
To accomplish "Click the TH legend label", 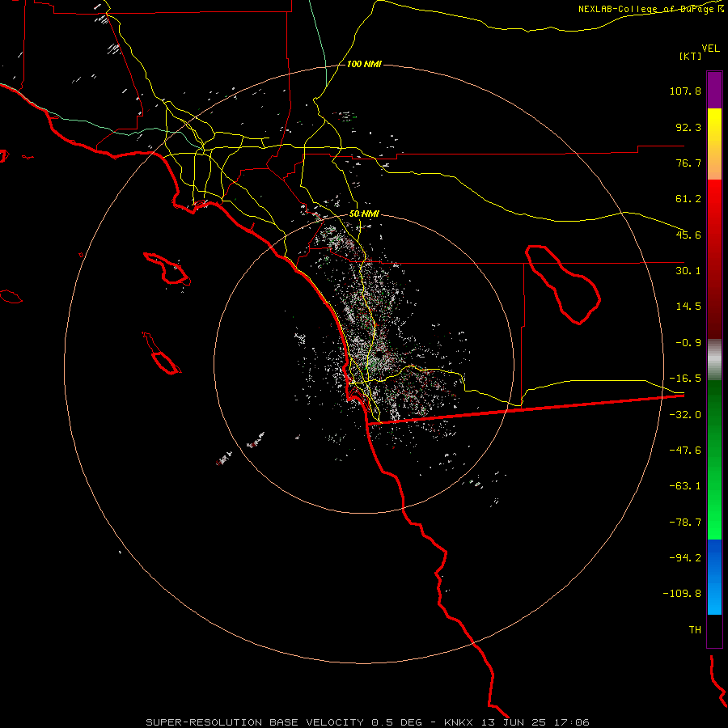I will tap(695, 629).
